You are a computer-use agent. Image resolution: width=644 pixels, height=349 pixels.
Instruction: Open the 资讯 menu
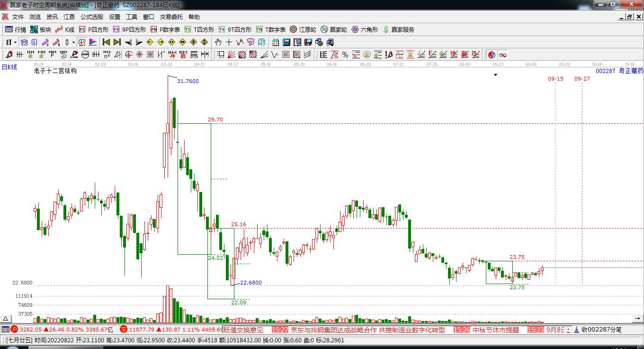[52, 17]
